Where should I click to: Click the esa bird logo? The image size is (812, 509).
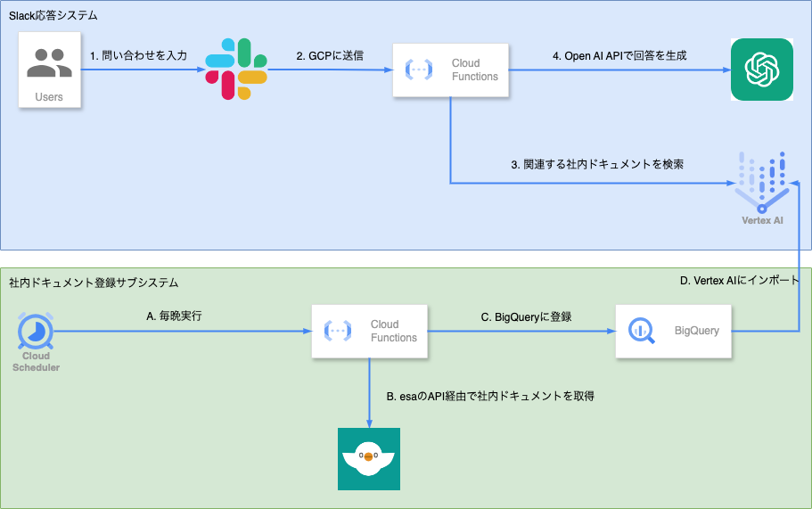(369, 459)
